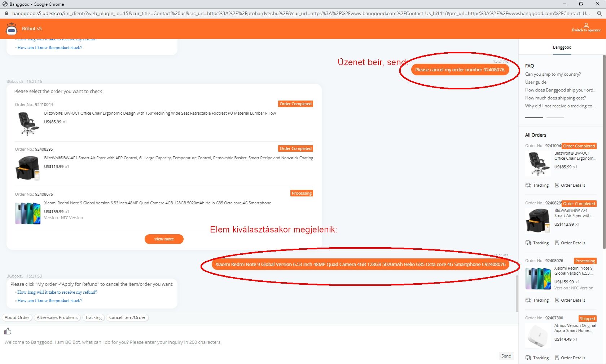Click the air fryer image in the chat list

28,168
